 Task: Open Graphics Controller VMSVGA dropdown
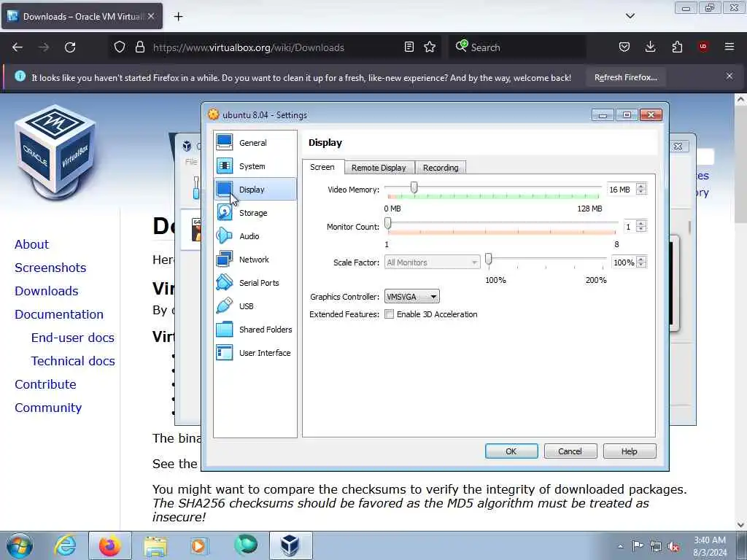411,297
